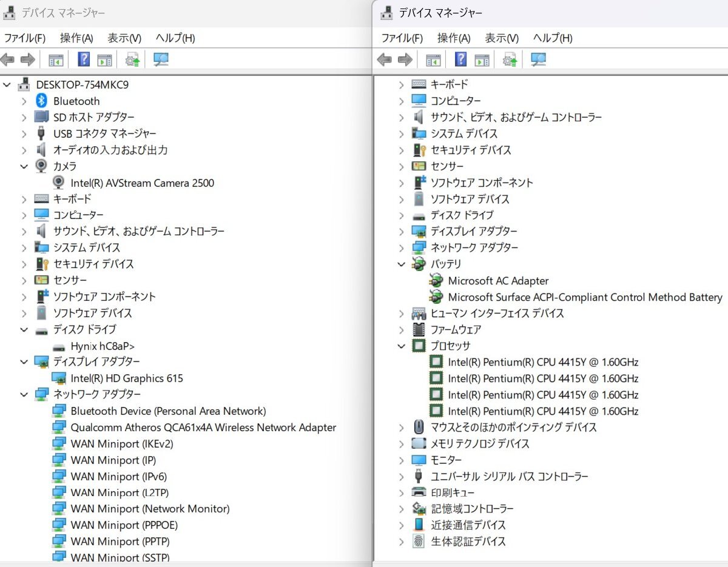Click Help icon in right window toolbar
This screenshot has width=728, height=567.
point(461,59)
